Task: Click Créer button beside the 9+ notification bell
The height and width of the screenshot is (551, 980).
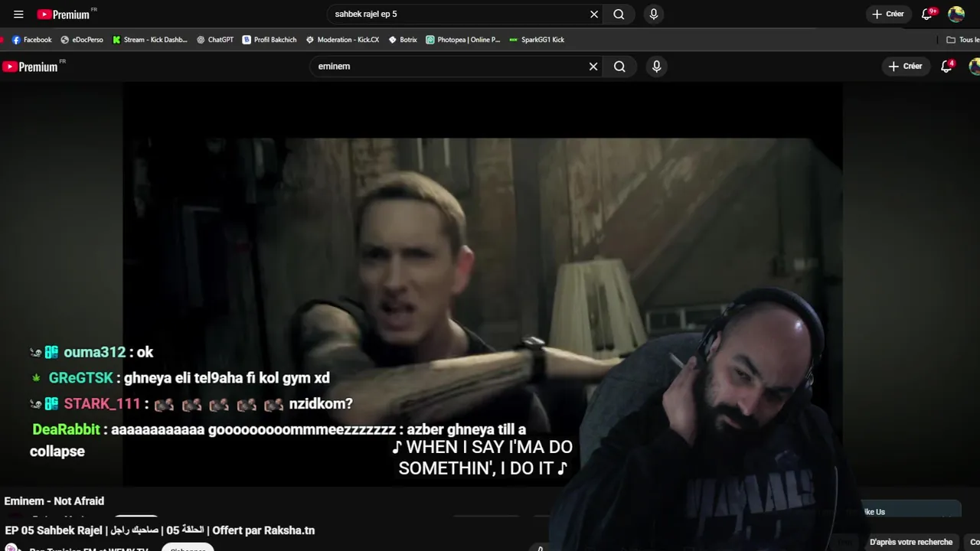Action: (888, 14)
